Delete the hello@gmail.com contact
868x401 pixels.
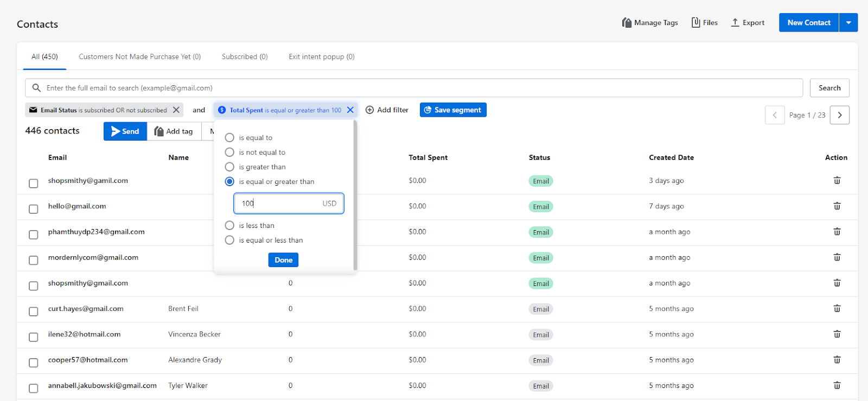[837, 206]
